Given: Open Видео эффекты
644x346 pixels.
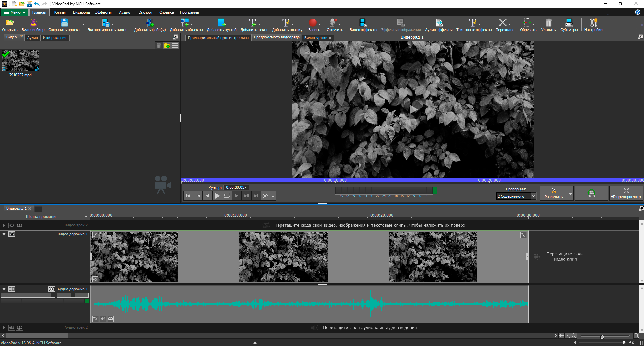Looking at the screenshot, I should 363,25.
